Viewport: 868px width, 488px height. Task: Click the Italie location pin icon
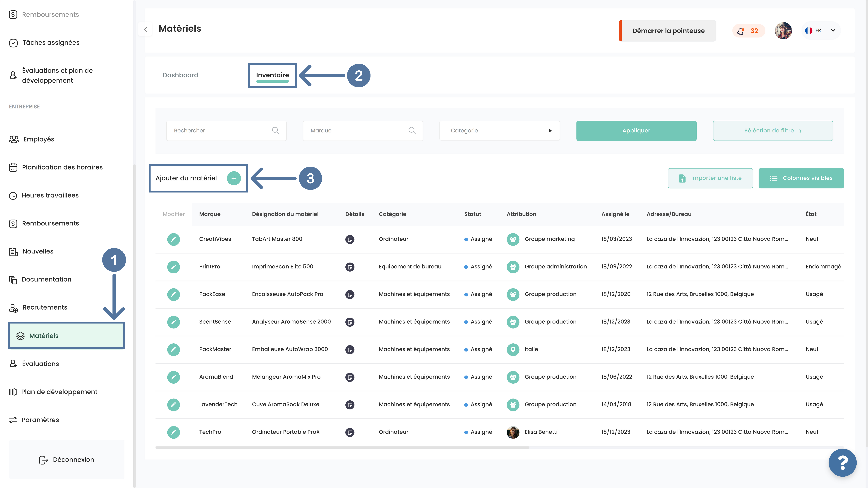pos(513,350)
